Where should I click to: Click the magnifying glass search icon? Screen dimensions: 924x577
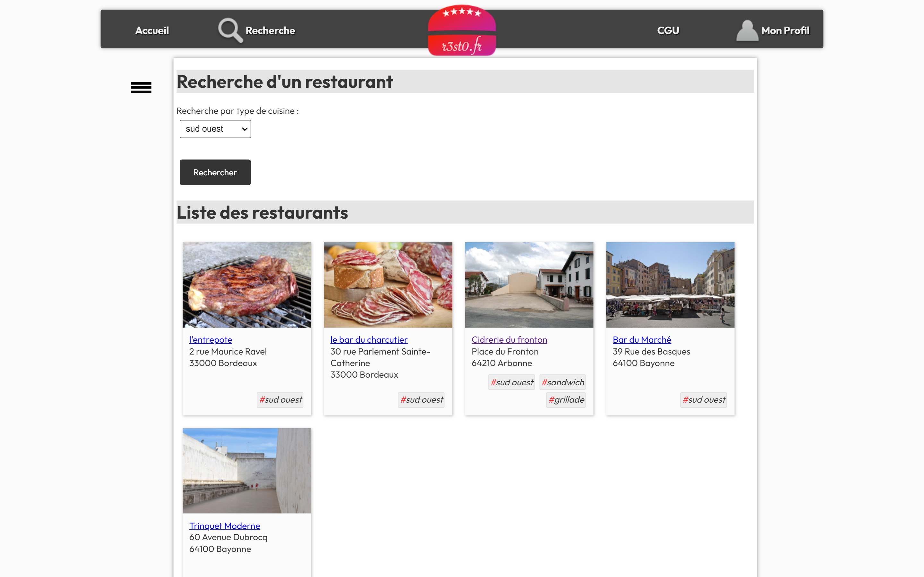pos(230,30)
